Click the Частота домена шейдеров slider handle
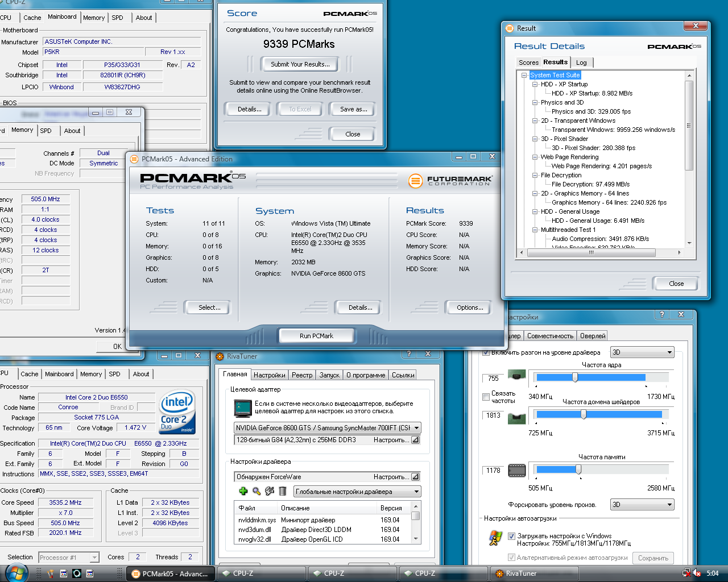The height and width of the screenshot is (582, 728). tap(584, 415)
